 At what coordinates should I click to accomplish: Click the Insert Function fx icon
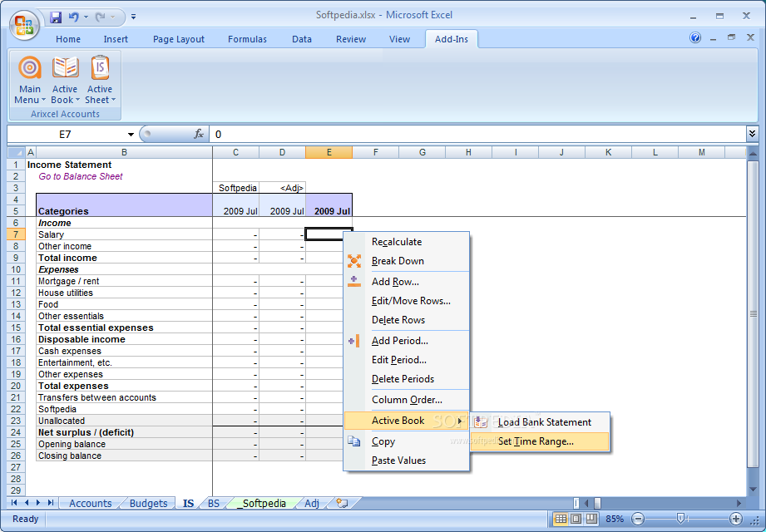pos(199,134)
